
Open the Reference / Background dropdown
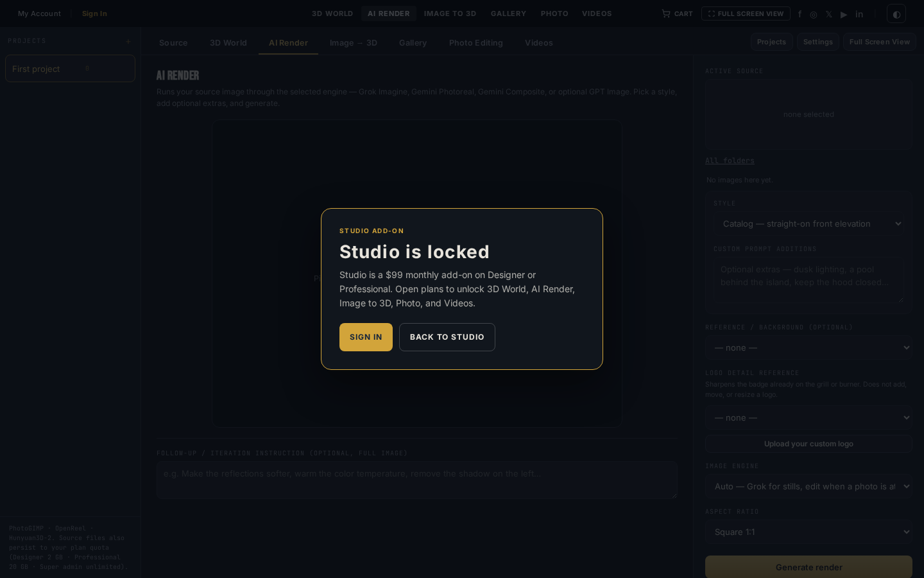pos(809,347)
